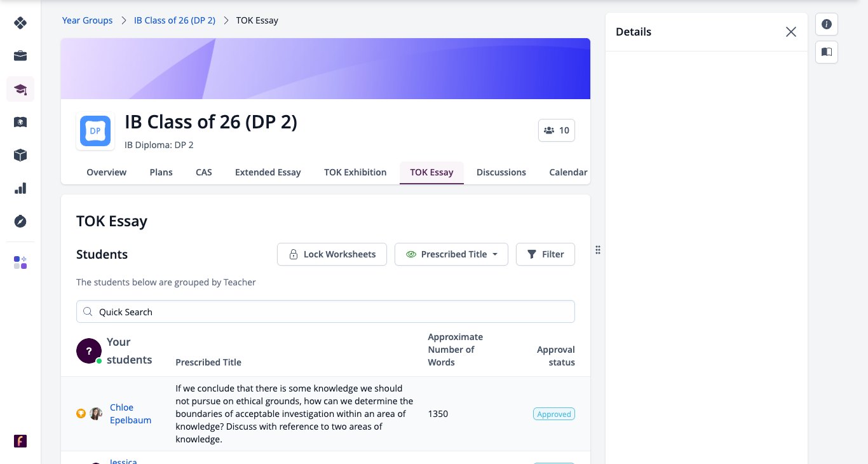Go to Year Groups breadcrumb link
The height and width of the screenshot is (464, 868).
pos(87,20)
